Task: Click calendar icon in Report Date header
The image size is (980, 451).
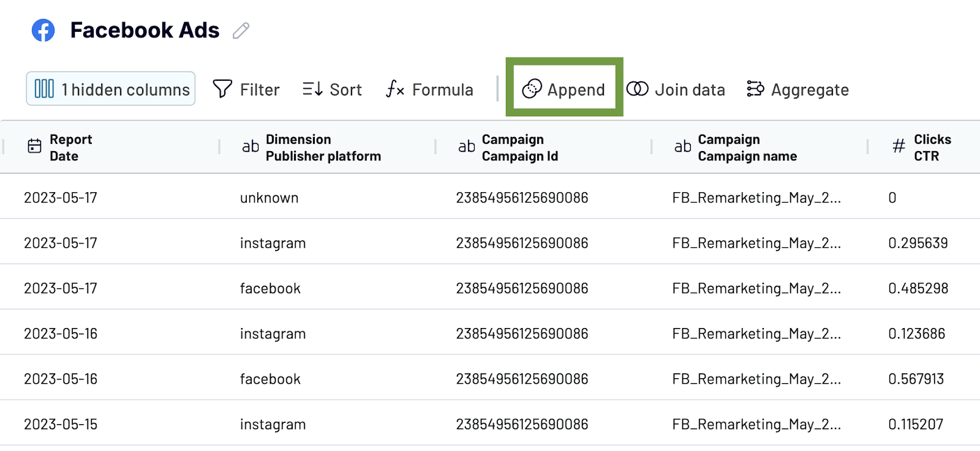Action: tap(35, 146)
